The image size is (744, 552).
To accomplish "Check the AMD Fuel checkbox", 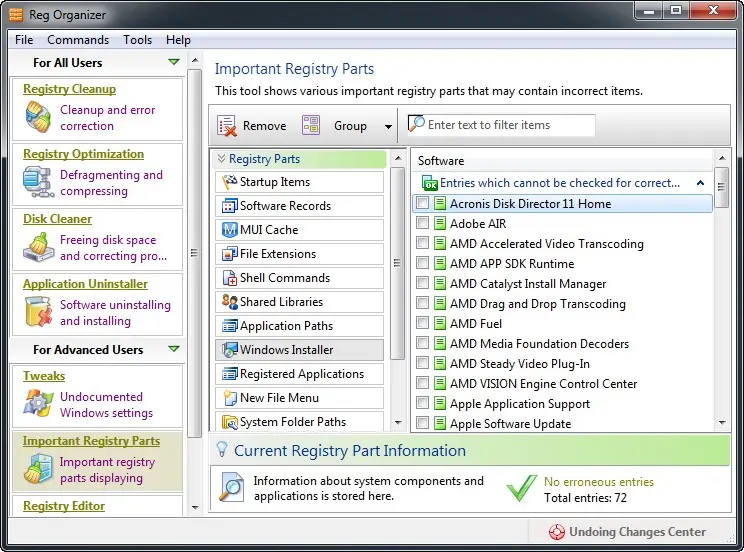I will pyautogui.click(x=422, y=323).
